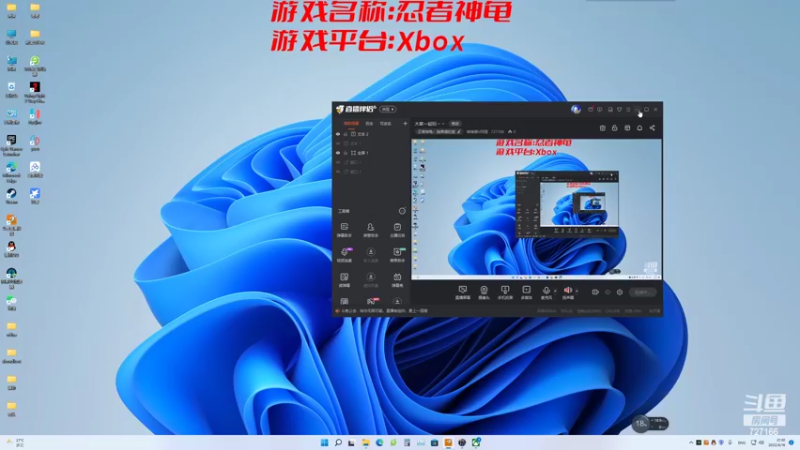The height and width of the screenshot is (450, 800).
Task: Expand the speaker device dropdown arrow
Action: coord(577,291)
